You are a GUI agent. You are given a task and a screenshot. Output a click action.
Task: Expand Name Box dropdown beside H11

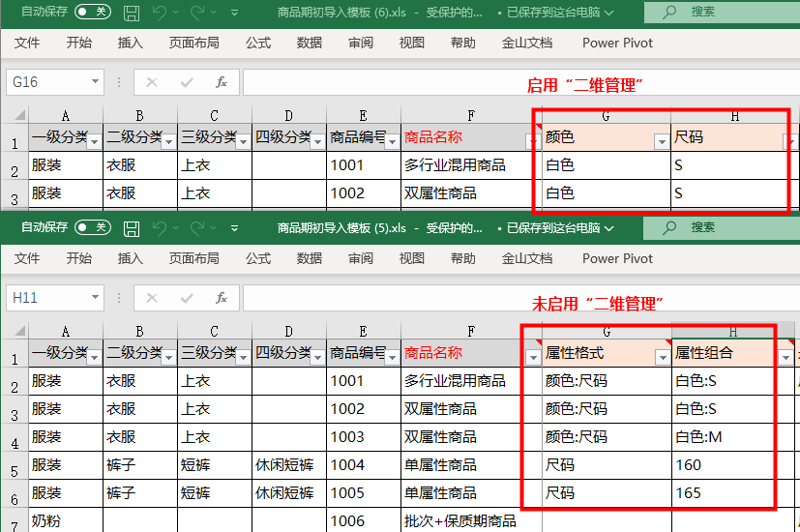click(x=95, y=297)
